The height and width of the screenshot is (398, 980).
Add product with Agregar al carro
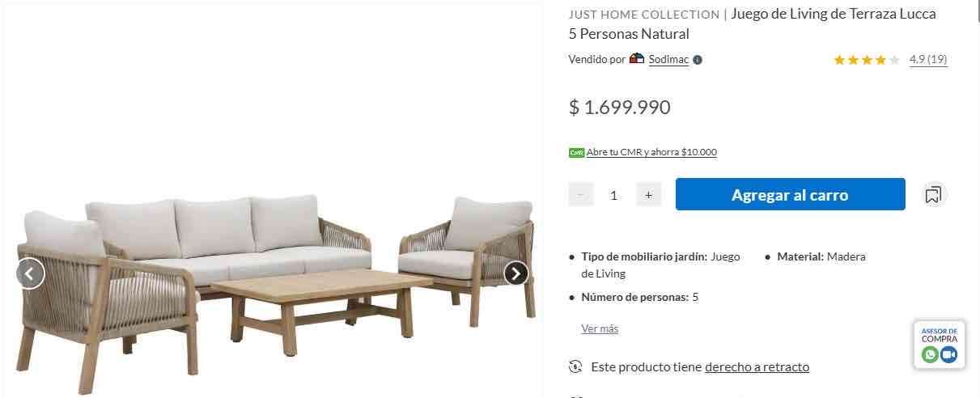790,194
